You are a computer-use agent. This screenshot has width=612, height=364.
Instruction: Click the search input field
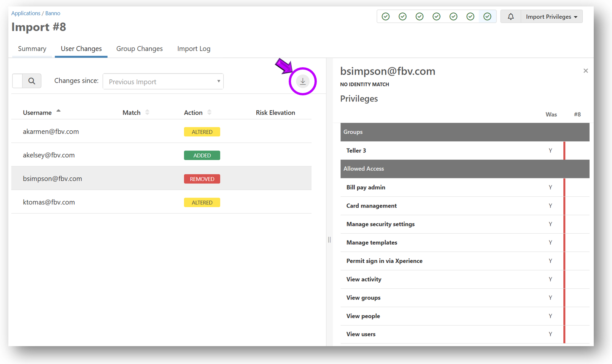pyautogui.click(x=17, y=81)
